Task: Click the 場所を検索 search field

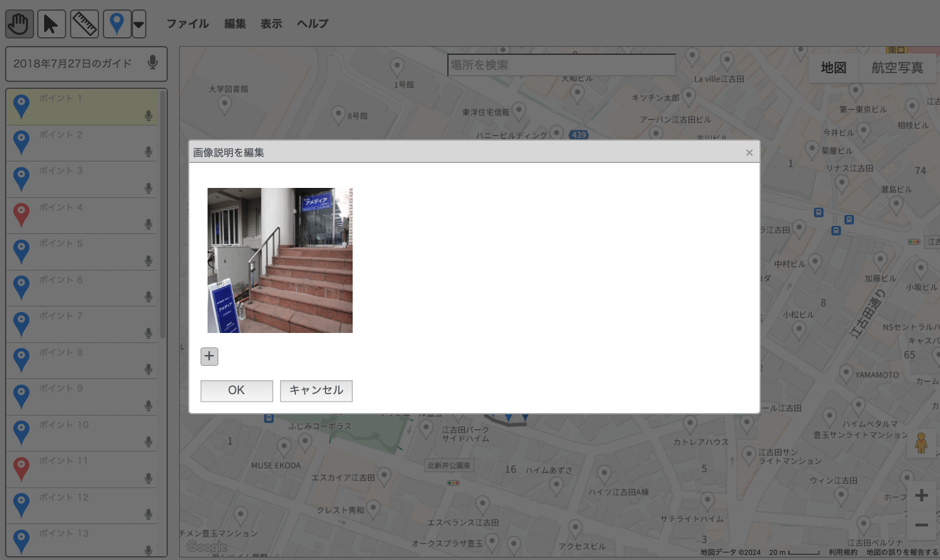Action: [561, 65]
